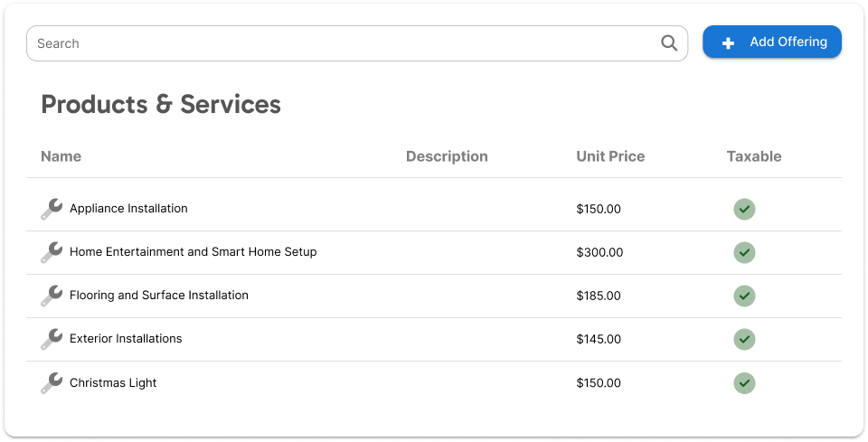Click $150.00 price for Christmas Light
This screenshot has width=868, height=442.
click(x=599, y=383)
